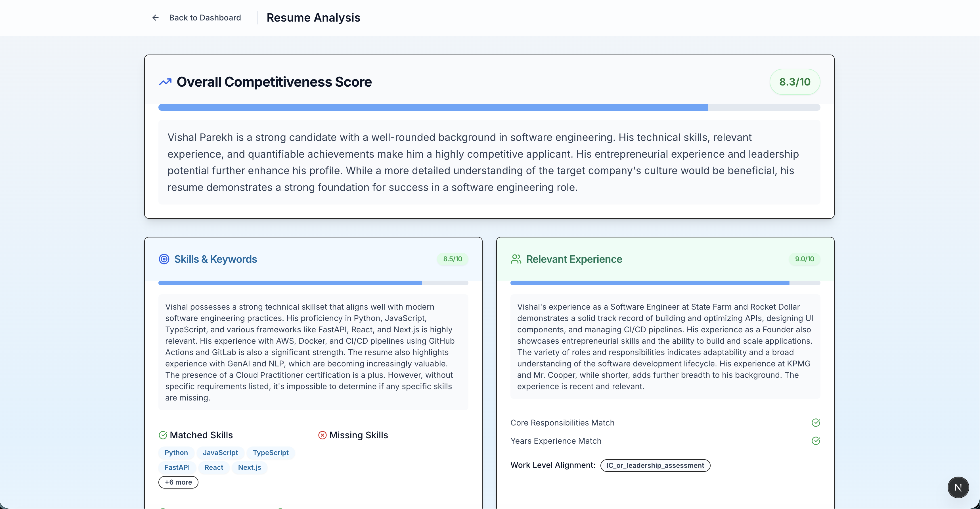Click the trending-up icon beside Overall Competitiveness Score
Image resolution: width=980 pixels, height=509 pixels.
click(x=165, y=82)
